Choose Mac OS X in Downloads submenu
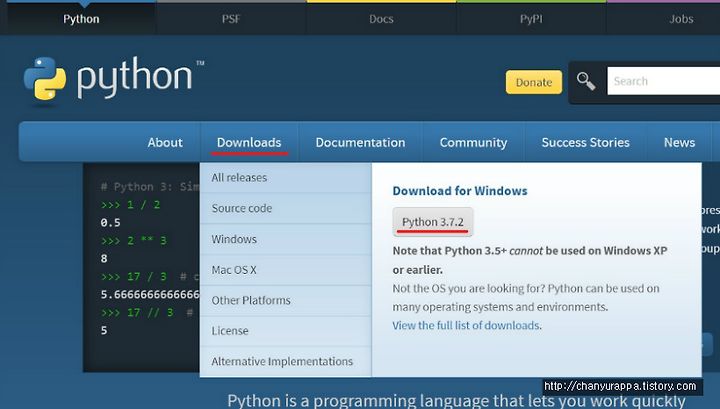 pos(286,270)
